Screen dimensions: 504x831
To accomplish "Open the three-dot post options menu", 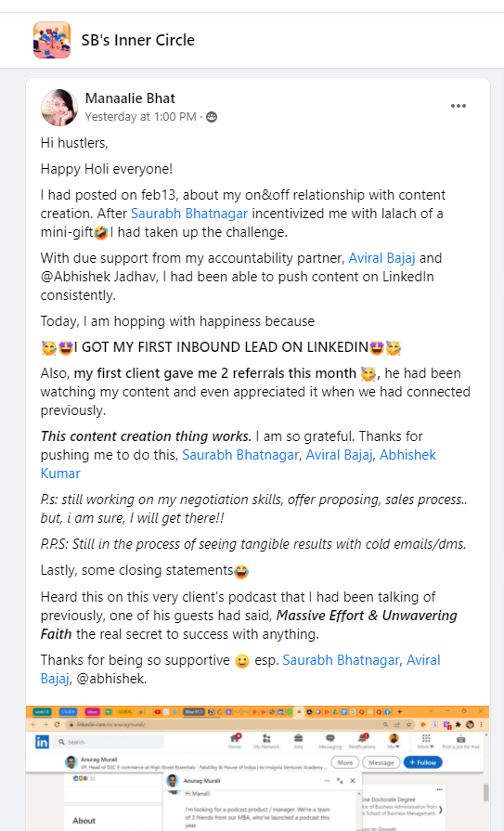I will 458,106.
